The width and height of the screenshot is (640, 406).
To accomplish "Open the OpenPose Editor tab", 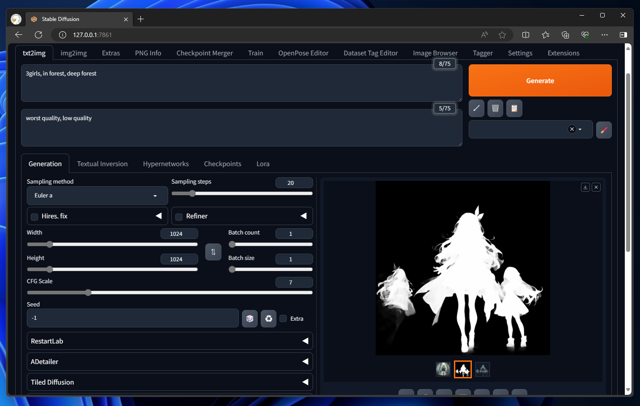I will pos(303,53).
